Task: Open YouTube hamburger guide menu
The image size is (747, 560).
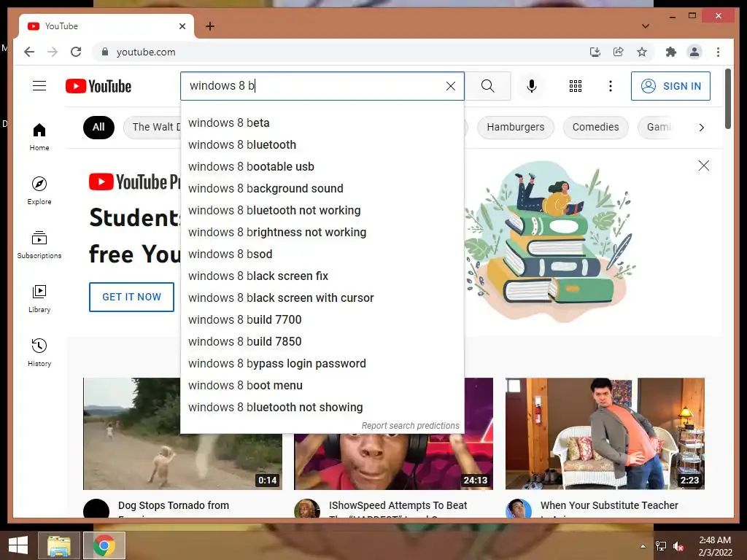Action: tap(39, 86)
